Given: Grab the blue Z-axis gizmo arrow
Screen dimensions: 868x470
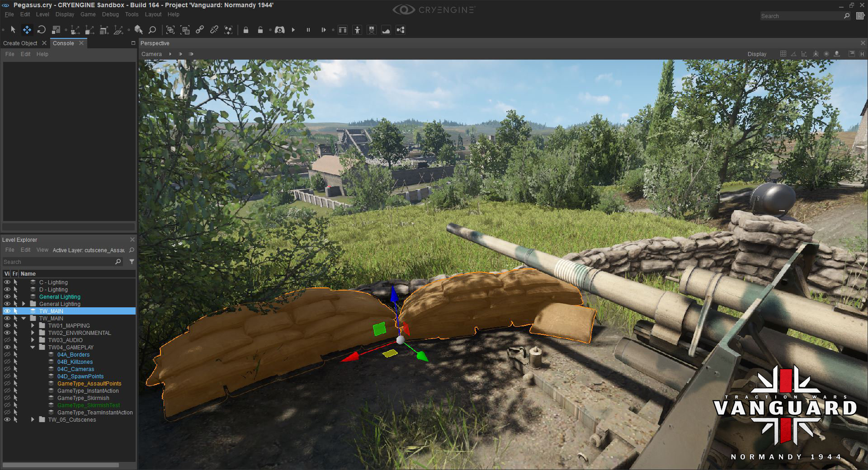Looking at the screenshot, I should (394, 294).
